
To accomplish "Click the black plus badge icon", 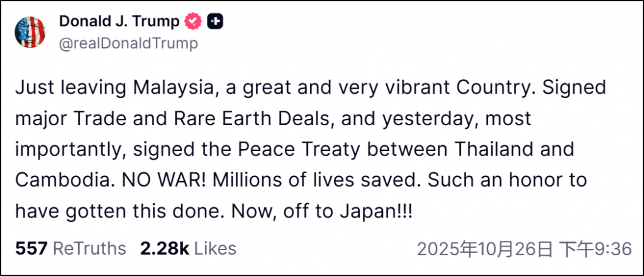I will [x=215, y=22].
